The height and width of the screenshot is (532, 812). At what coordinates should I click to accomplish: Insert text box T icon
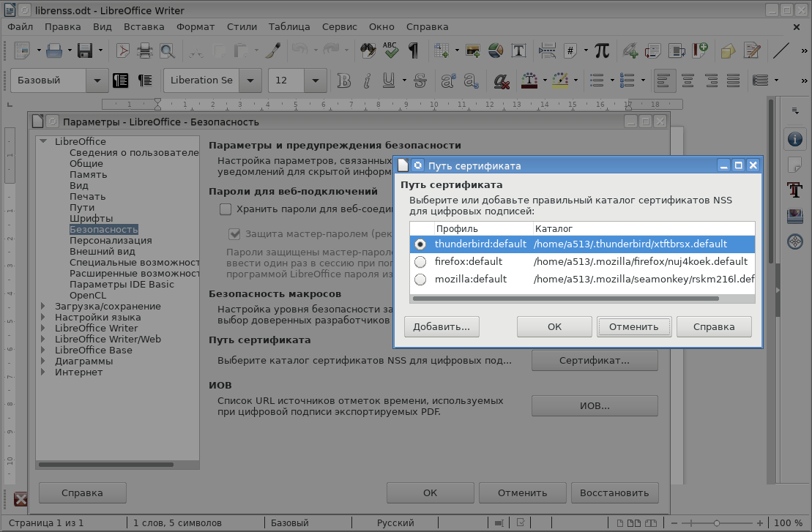[518, 50]
